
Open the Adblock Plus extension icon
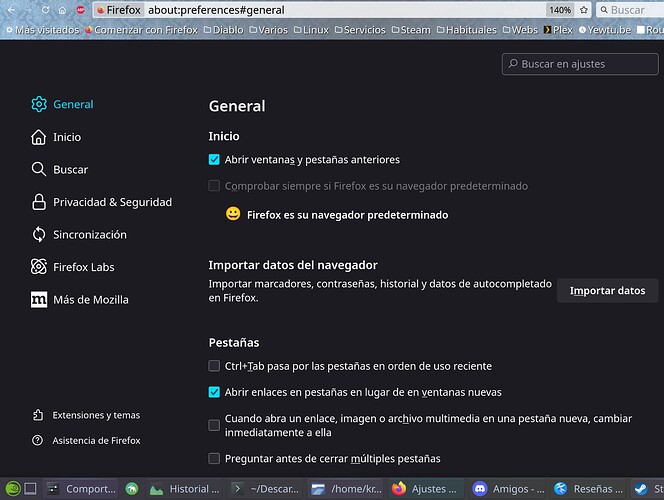pos(80,10)
